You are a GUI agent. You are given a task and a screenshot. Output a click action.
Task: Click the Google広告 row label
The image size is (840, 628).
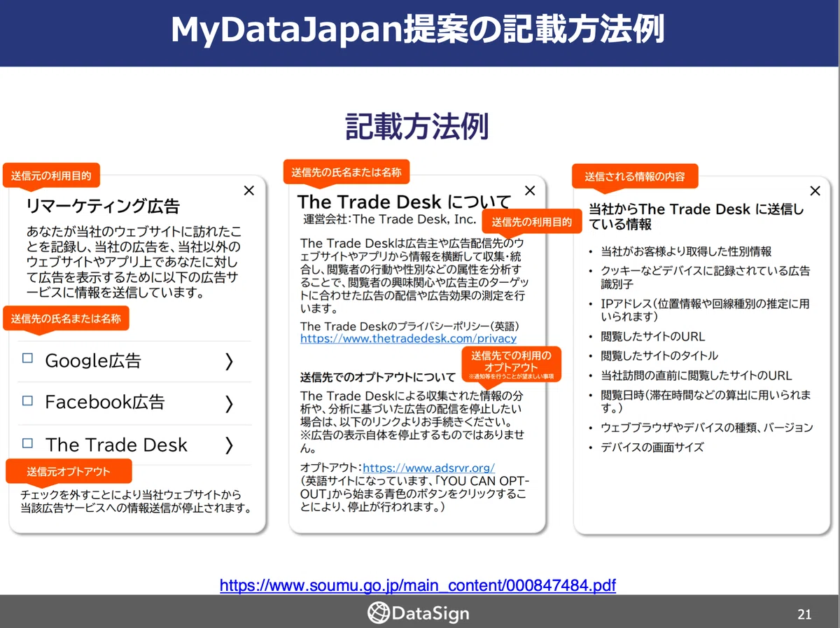click(93, 361)
